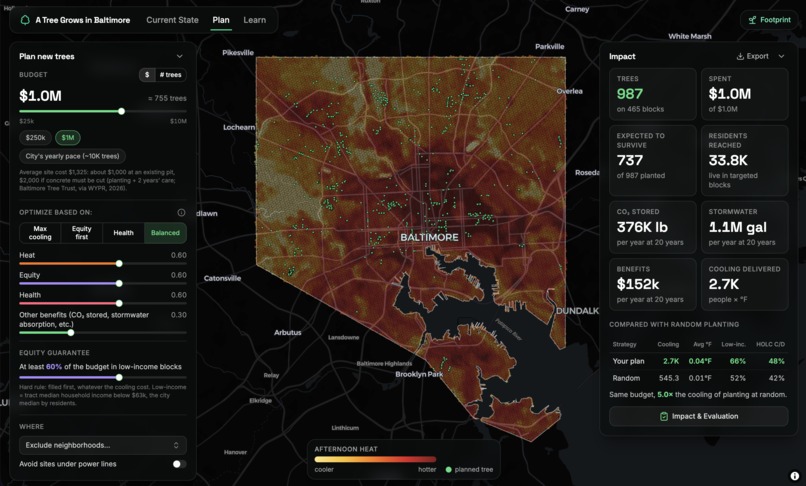Viewport: 806px width, 486px height.
Task: Adjust the Other benefits weight slider
Action: (x=71, y=333)
